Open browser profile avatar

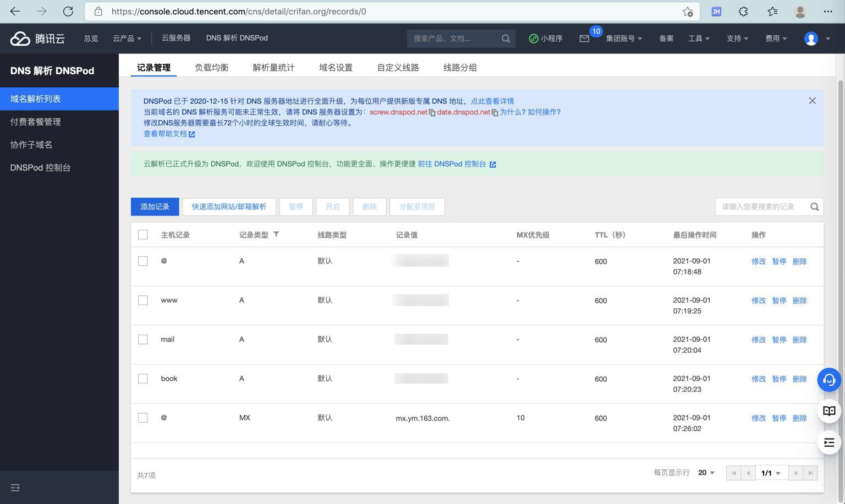coord(800,12)
